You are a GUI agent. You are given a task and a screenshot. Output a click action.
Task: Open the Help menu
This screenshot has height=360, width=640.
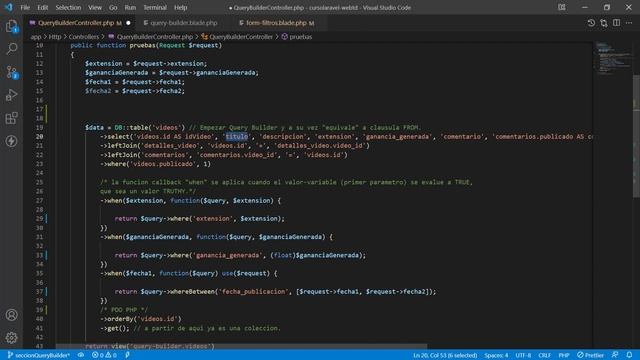click(180, 7)
